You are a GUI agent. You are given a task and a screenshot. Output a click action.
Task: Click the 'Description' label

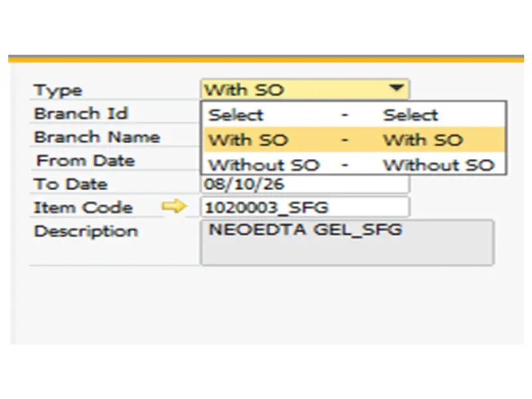(x=86, y=231)
